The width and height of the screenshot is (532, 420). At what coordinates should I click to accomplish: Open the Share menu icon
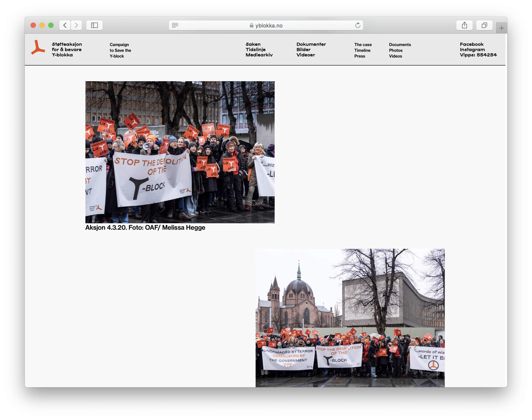click(464, 25)
